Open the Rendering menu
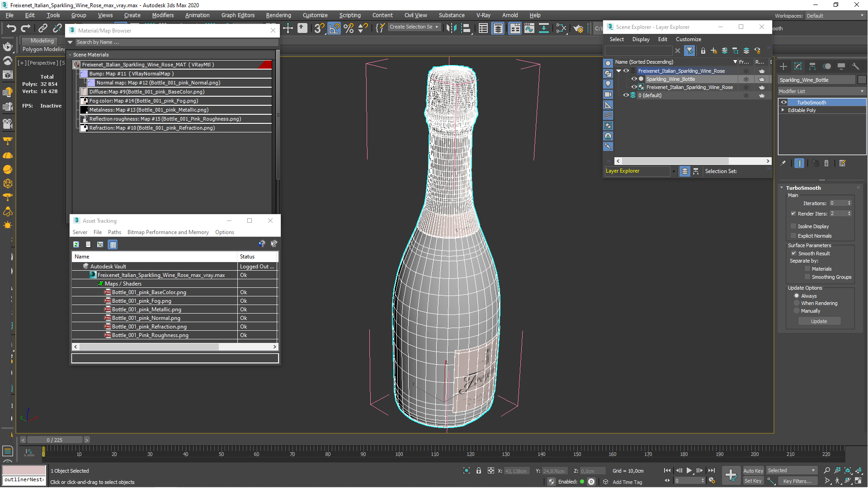 click(x=278, y=15)
